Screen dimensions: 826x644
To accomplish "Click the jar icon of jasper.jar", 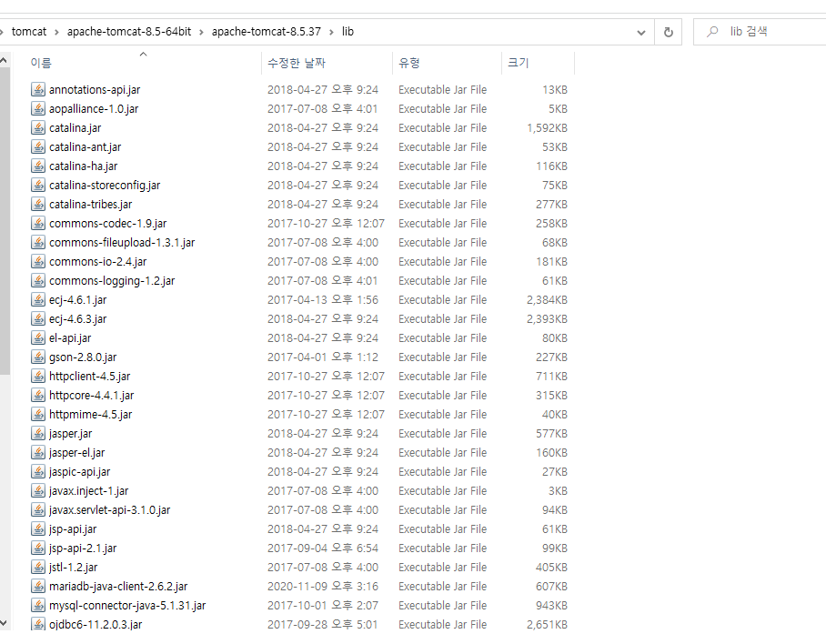I will click(38, 433).
